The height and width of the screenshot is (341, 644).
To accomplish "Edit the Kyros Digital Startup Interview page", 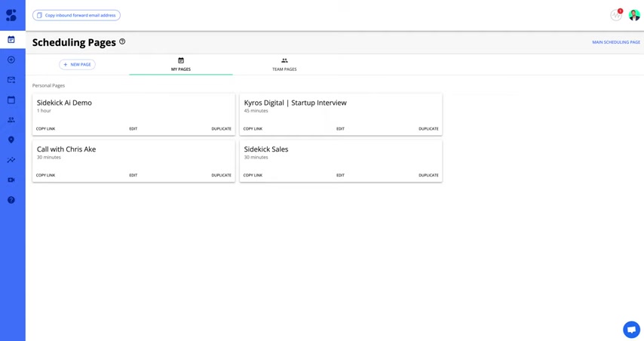I will click(x=341, y=128).
